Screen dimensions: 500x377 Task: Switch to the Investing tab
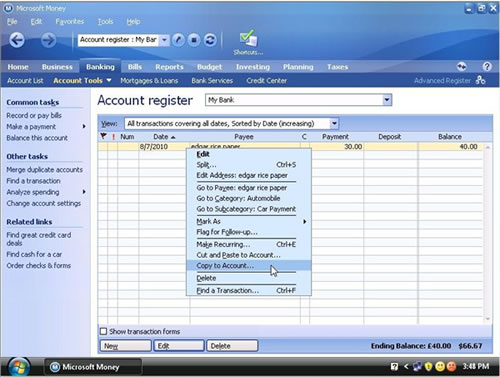[253, 67]
